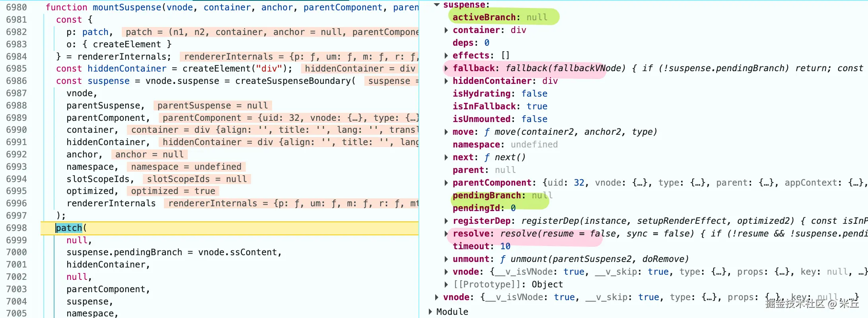This screenshot has height=318, width=868.
Task: Select the pendingBranch: null property
Action: [503, 196]
